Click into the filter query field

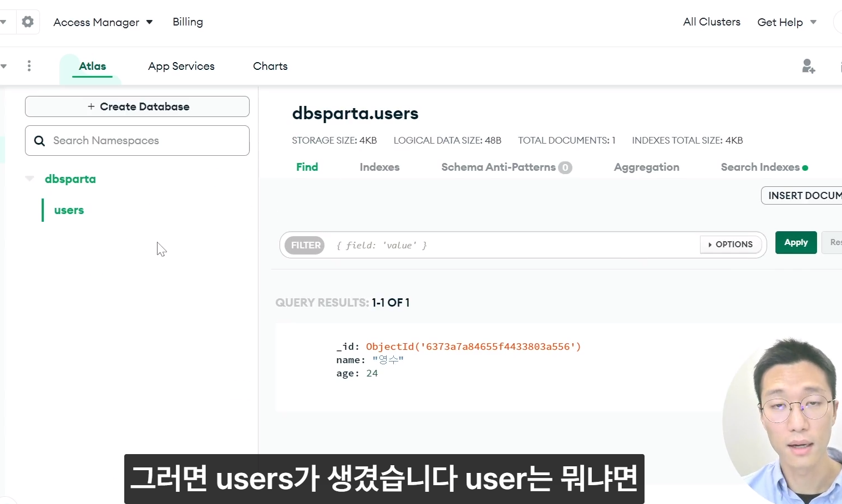click(x=513, y=245)
